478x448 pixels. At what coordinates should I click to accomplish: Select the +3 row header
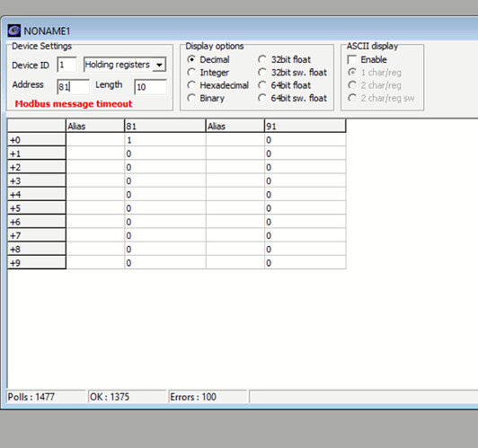(37, 180)
